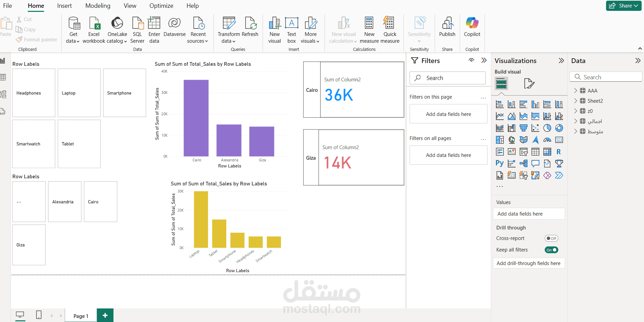
Task: Select the Laptop slicer tile
Action: 79,93
